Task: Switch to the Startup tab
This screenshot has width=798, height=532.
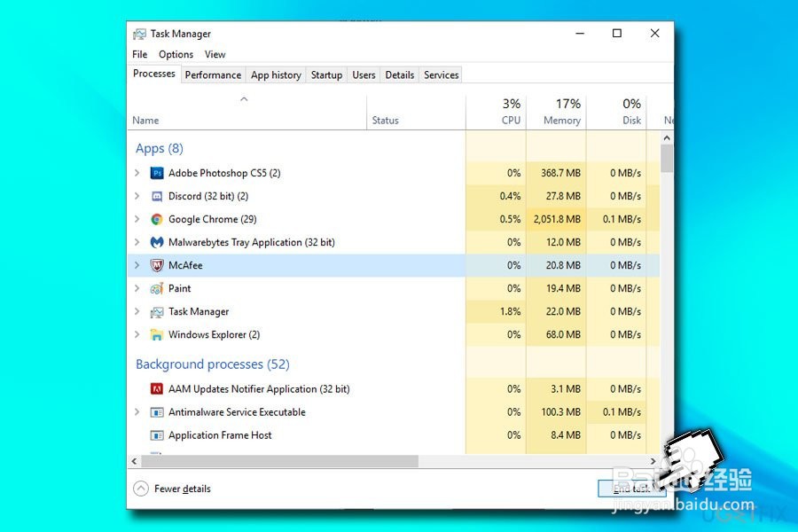Action: tap(326, 74)
